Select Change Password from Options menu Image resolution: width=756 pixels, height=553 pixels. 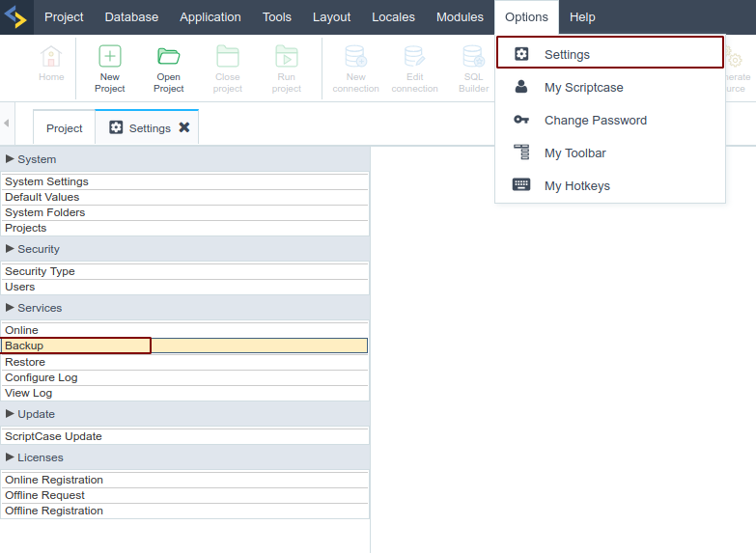point(595,121)
